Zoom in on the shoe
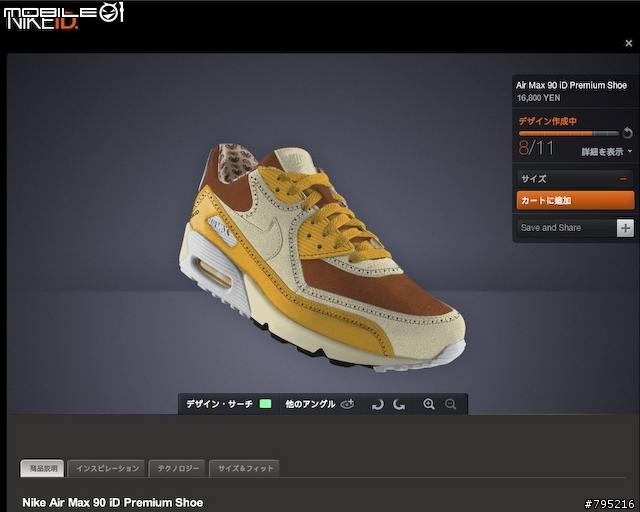Image resolution: width=640 pixels, height=512 pixels. [x=429, y=404]
